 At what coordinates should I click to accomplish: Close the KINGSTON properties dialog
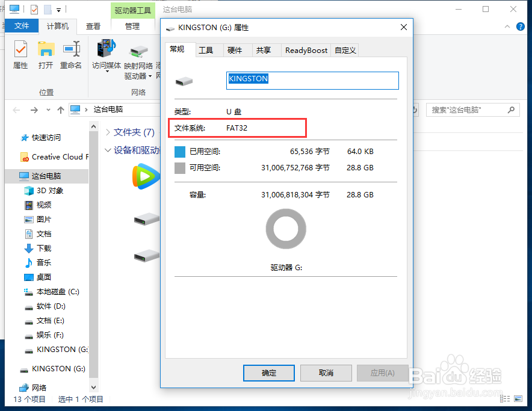(403, 27)
